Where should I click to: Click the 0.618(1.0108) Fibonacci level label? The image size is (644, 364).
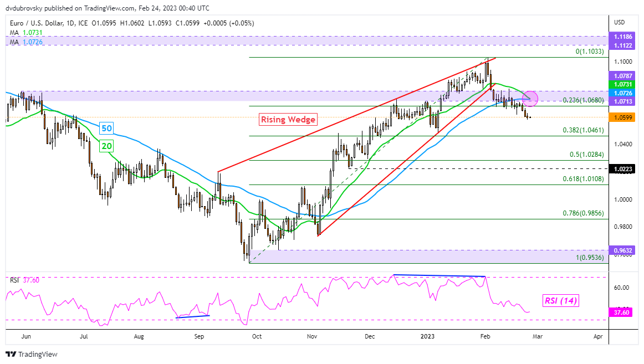point(583,179)
